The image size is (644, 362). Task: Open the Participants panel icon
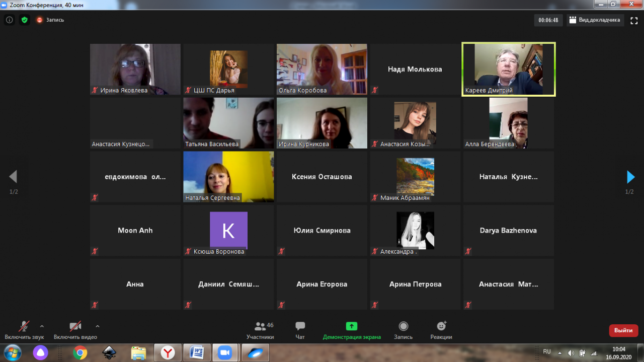[260, 326]
